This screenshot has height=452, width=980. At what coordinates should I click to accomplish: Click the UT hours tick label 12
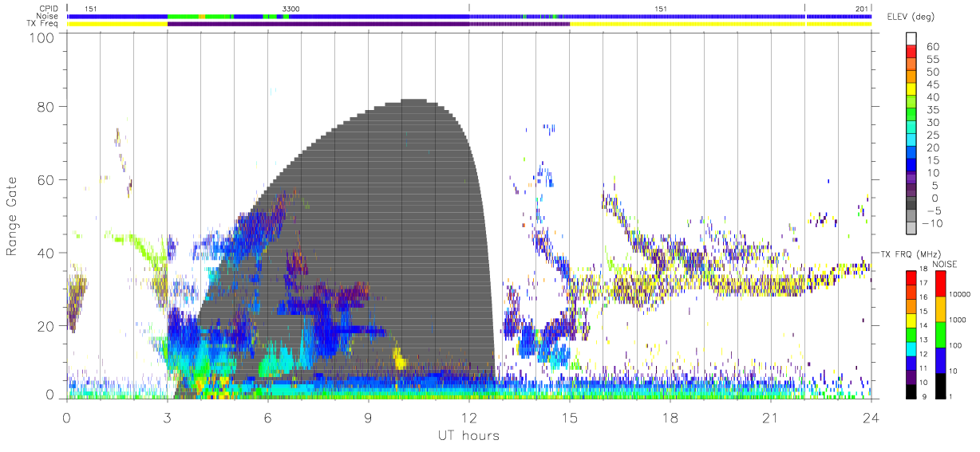pos(469,417)
